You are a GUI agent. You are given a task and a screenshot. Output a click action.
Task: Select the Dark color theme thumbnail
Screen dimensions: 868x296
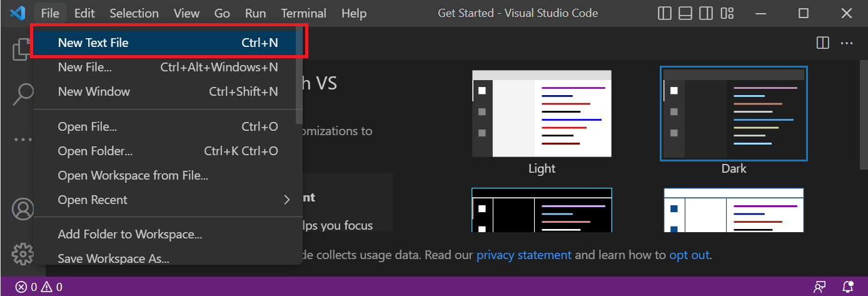click(734, 113)
